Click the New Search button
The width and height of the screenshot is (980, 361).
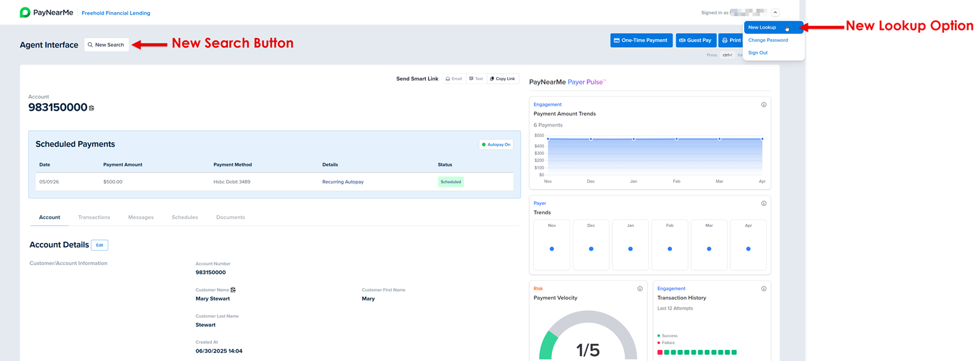pos(107,45)
